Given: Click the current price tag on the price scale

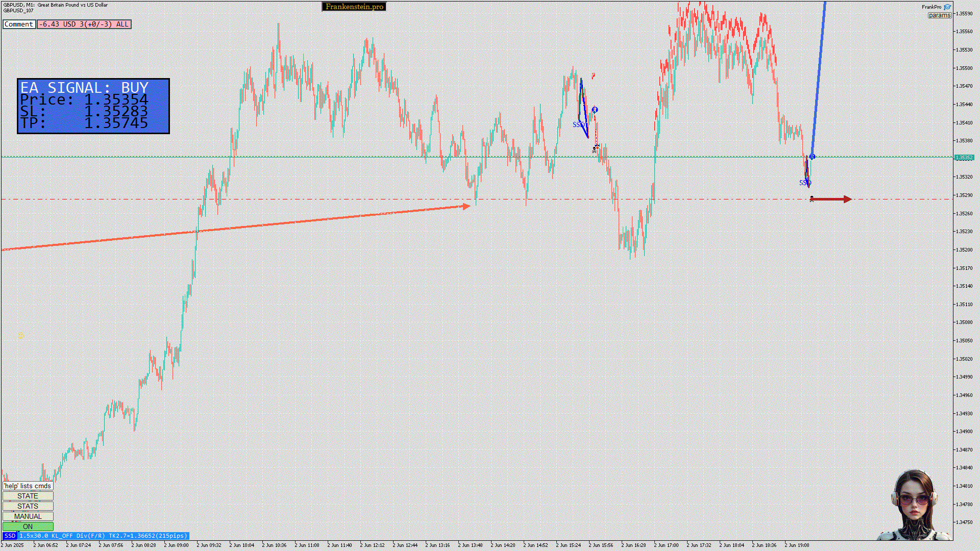Looking at the screenshot, I should click(x=964, y=158).
